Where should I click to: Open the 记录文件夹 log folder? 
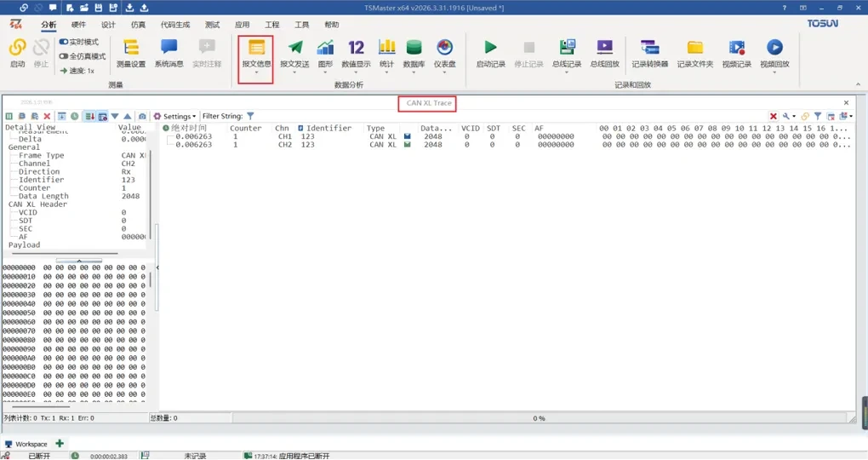(x=694, y=52)
